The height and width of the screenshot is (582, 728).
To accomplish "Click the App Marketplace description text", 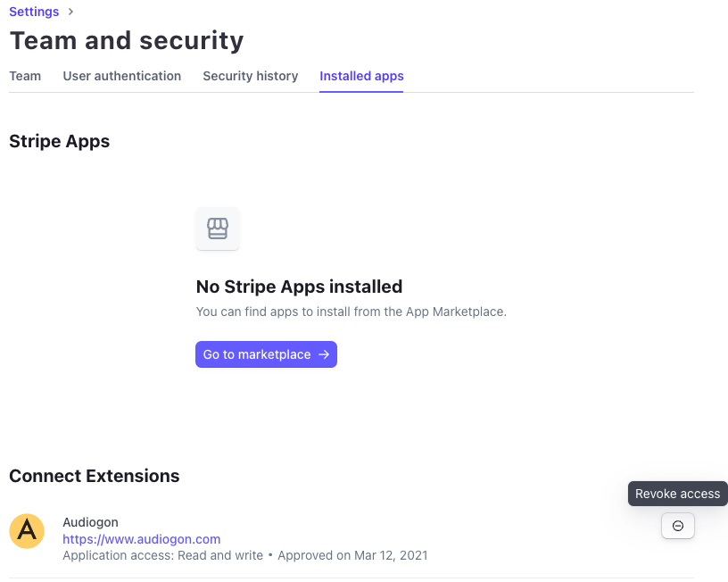I will click(351, 312).
